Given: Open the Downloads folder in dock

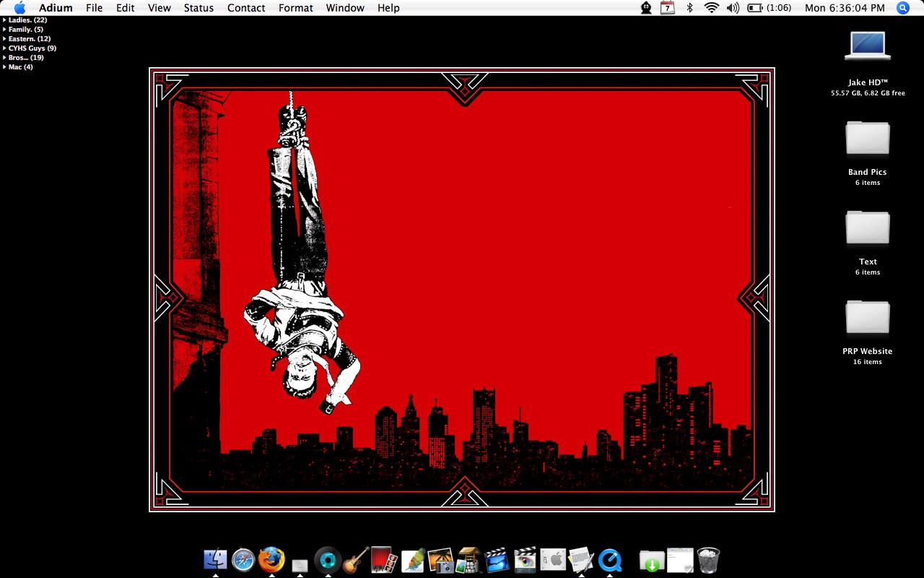Looking at the screenshot, I should click(652, 560).
